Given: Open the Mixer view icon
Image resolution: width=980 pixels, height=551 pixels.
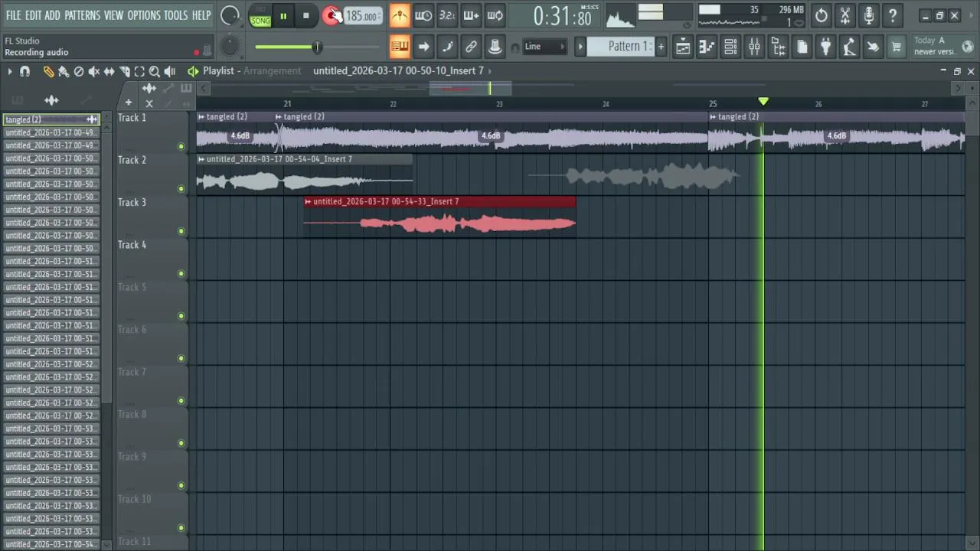Looking at the screenshot, I should pyautogui.click(x=754, y=47).
